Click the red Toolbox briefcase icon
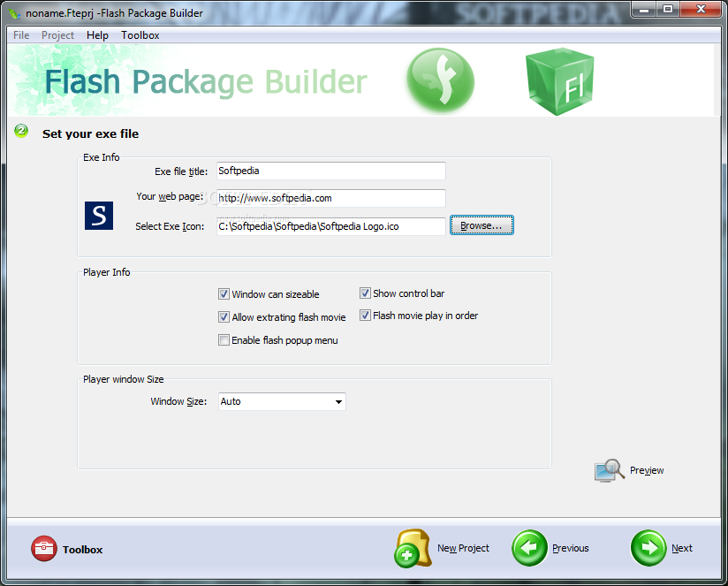Image resolution: width=728 pixels, height=586 pixels. tap(43, 548)
